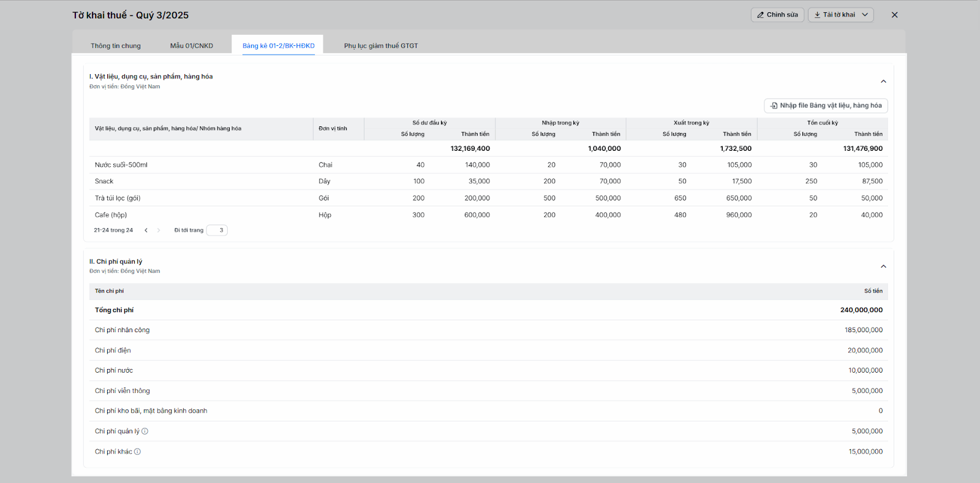980x483 pixels.
Task: Select the Bảng kê 01-2/BK-HĐKD tab
Action: click(x=278, y=46)
